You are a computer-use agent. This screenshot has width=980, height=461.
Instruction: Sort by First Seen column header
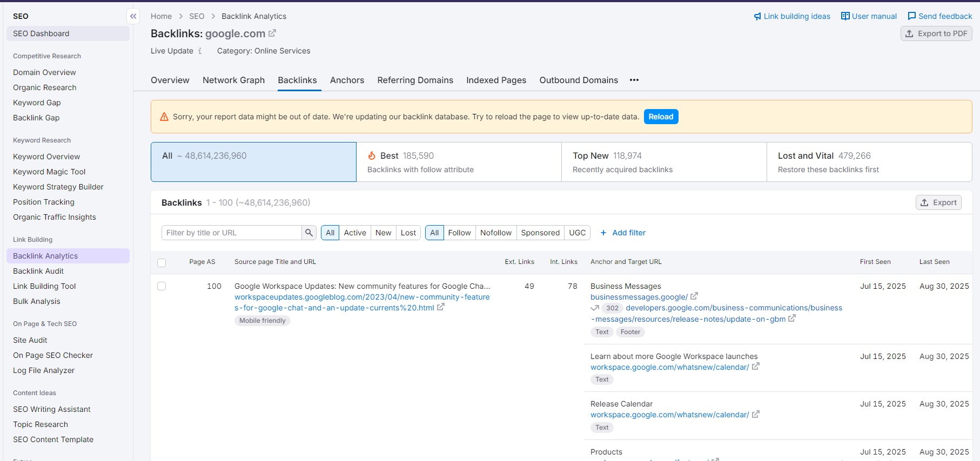click(x=875, y=262)
